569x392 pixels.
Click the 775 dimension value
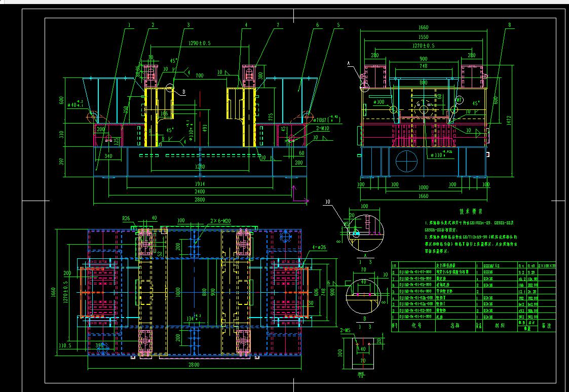(x=271, y=117)
